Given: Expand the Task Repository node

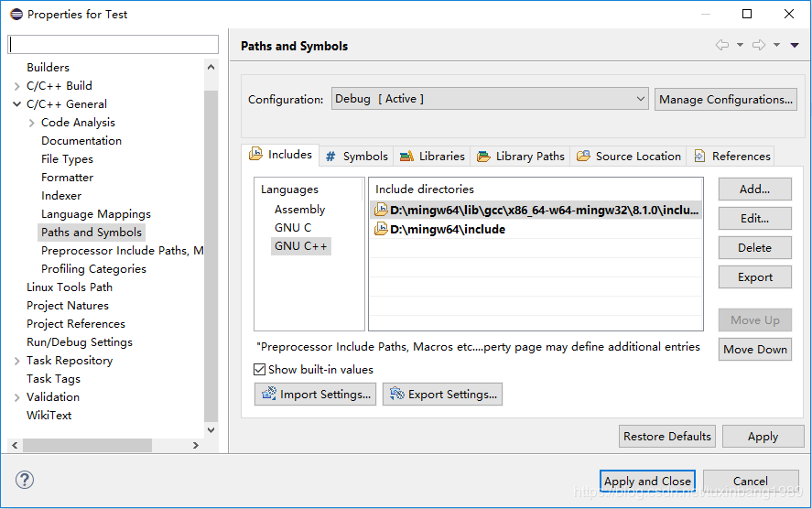Looking at the screenshot, I should [x=17, y=361].
